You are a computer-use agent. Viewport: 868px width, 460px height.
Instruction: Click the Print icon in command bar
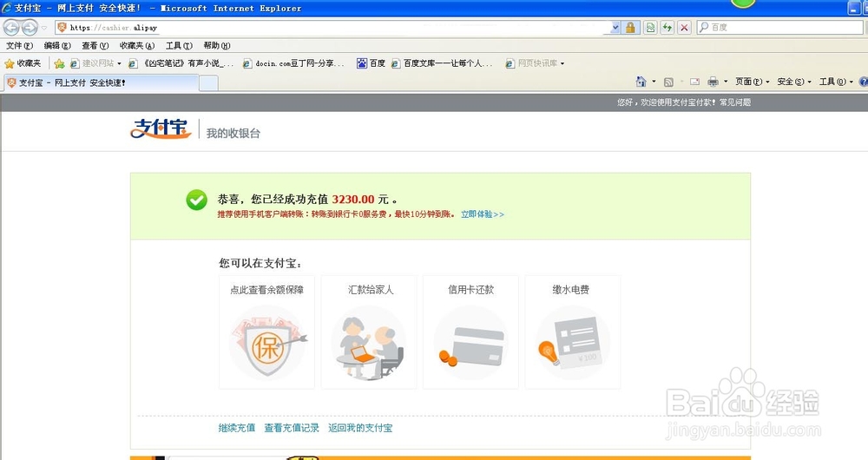(713, 82)
